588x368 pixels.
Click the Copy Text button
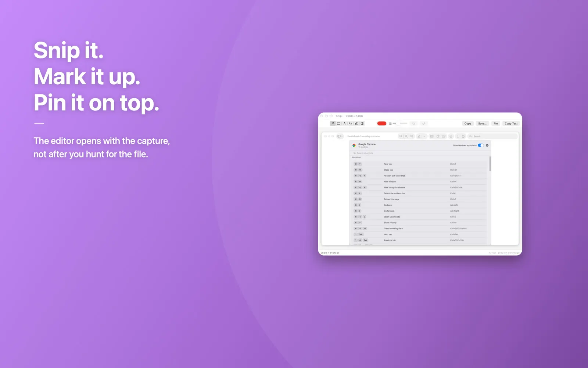511,124
